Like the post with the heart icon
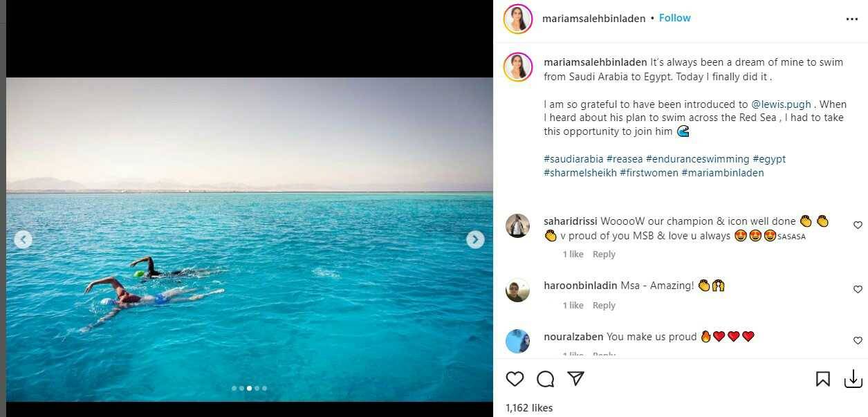 515,378
